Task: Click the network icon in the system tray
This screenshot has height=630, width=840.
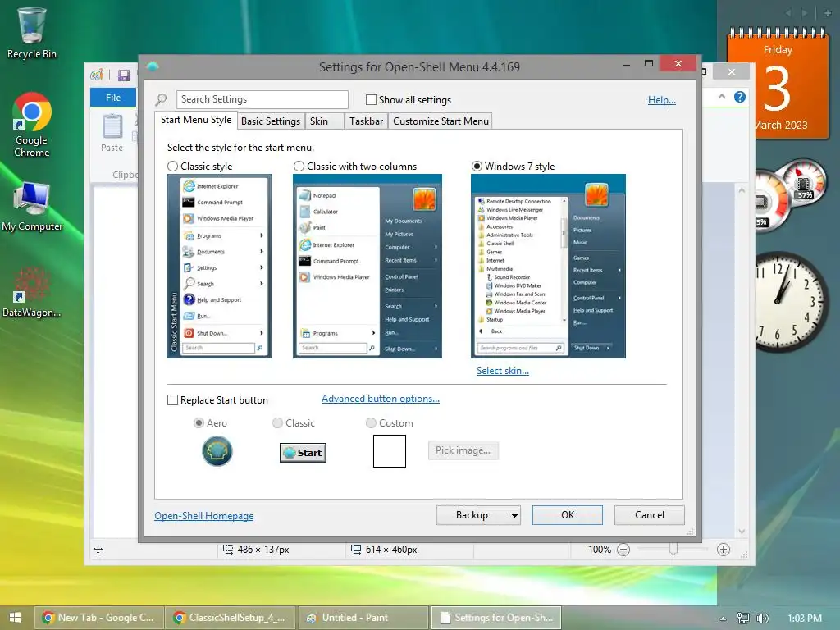Action: coord(742,619)
